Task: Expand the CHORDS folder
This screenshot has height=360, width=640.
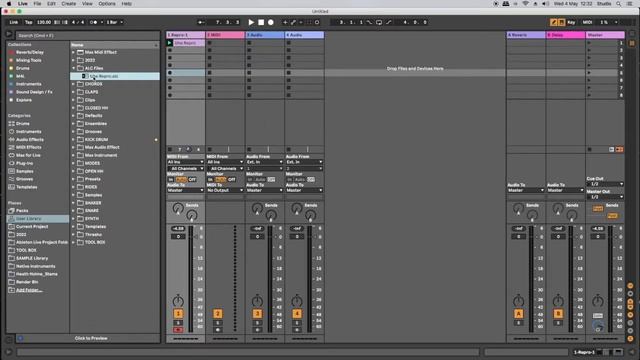Action: click(73, 84)
